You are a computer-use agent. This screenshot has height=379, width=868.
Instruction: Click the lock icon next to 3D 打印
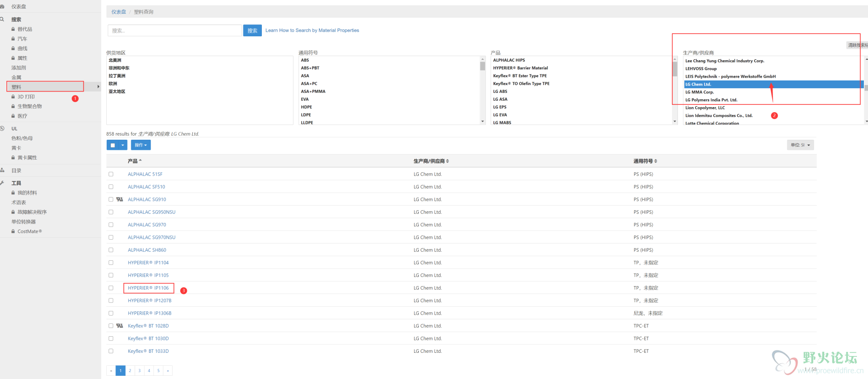point(13,97)
